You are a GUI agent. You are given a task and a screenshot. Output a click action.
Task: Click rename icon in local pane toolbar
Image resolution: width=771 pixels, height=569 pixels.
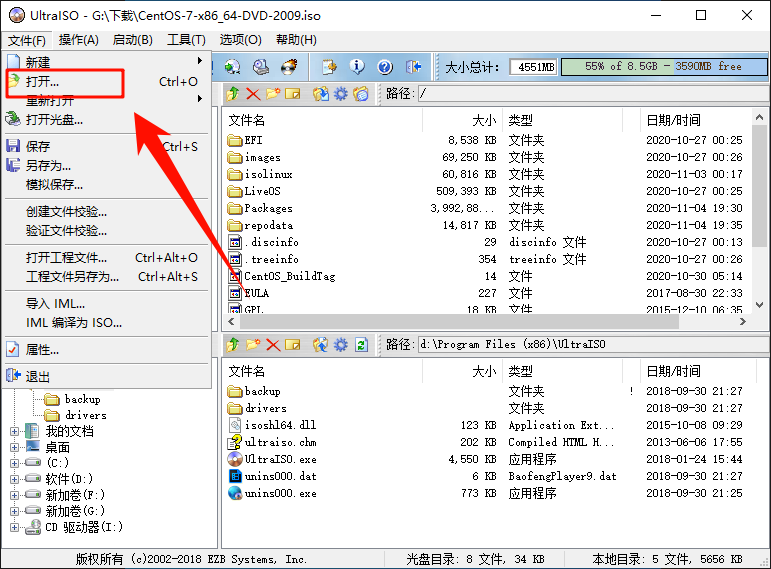pyautogui.click(x=293, y=345)
